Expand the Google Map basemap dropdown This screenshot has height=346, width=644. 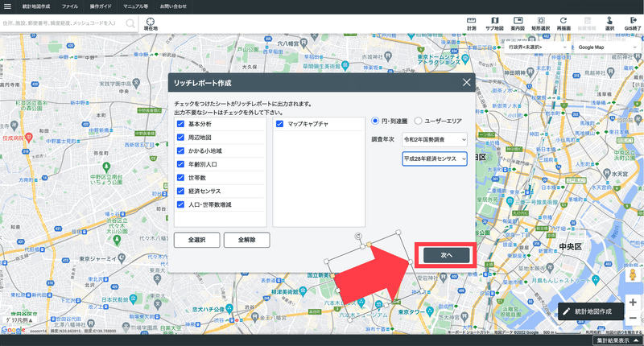pos(607,47)
